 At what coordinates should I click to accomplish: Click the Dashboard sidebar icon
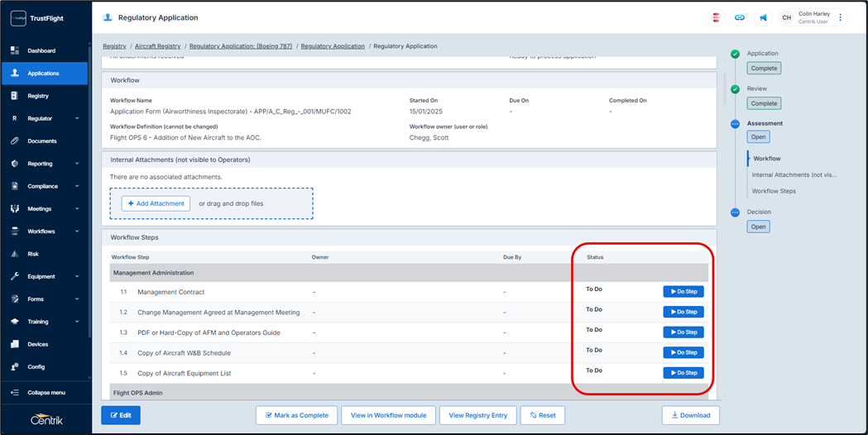pyautogui.click(x=15, y=50)
